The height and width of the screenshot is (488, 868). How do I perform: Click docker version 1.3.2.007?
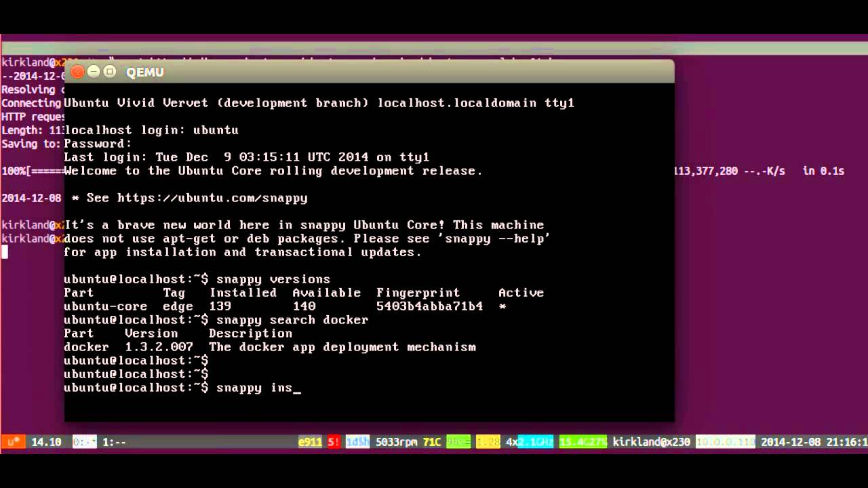(x=159, y=347)
